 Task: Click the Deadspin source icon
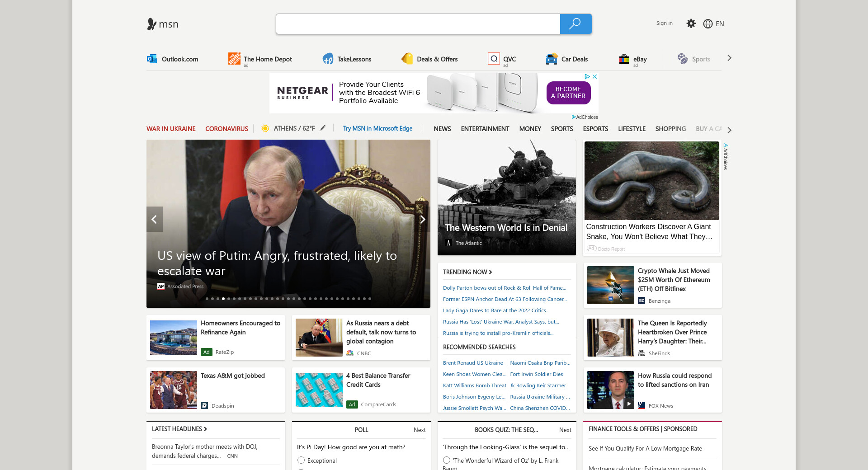[x=204, y=406]
